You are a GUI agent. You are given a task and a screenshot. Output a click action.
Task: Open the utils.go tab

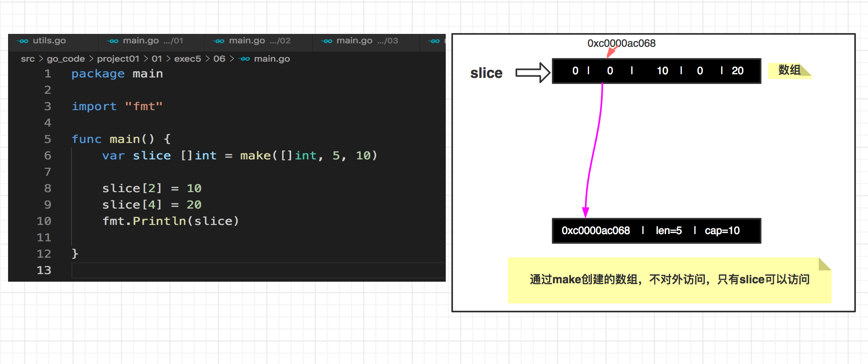pyautogui.click(x=49, y=41)
